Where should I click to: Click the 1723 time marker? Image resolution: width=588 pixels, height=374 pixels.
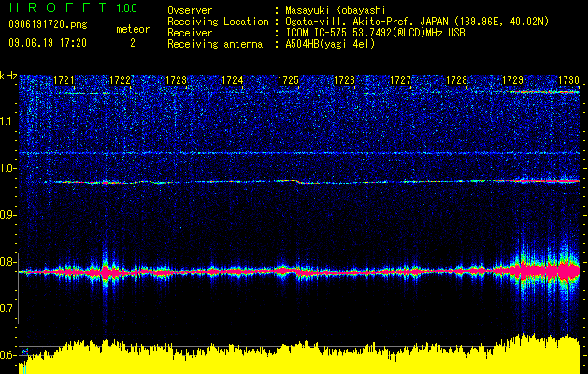(x=176, y=80)
